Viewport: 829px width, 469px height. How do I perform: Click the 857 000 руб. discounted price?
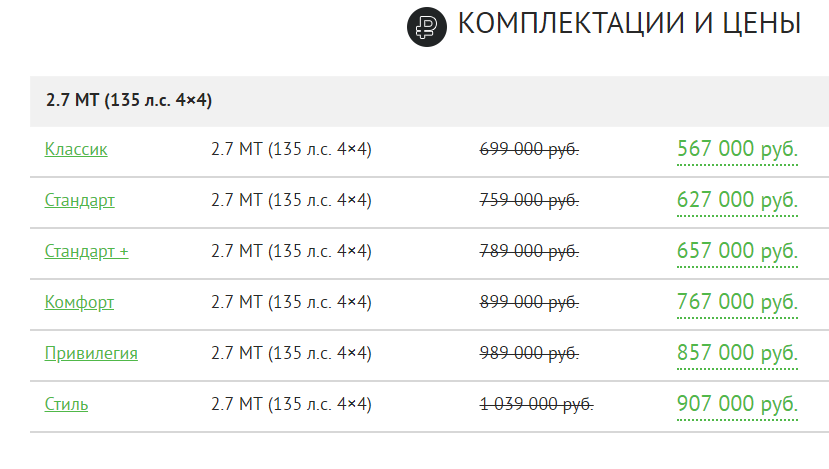737,353
